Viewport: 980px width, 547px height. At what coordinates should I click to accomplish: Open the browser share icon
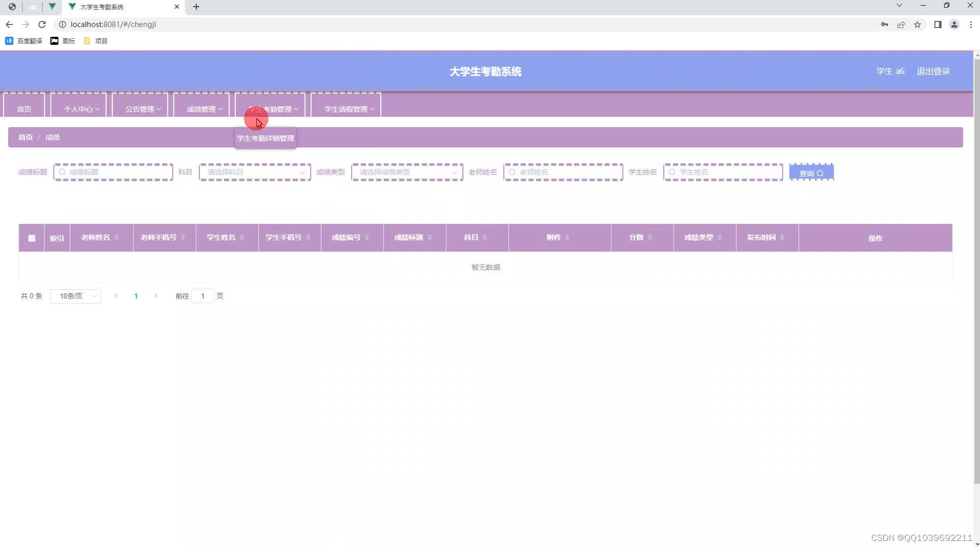[901, 24]
